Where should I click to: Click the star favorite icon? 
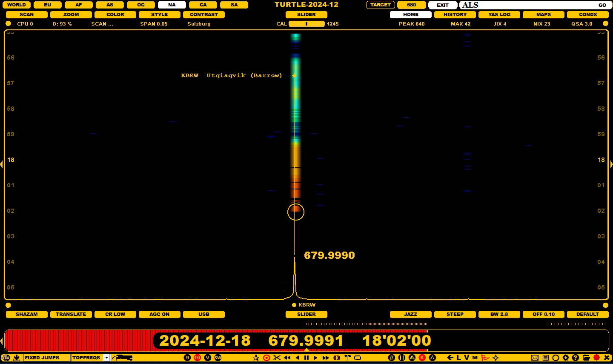click(256, 358)
